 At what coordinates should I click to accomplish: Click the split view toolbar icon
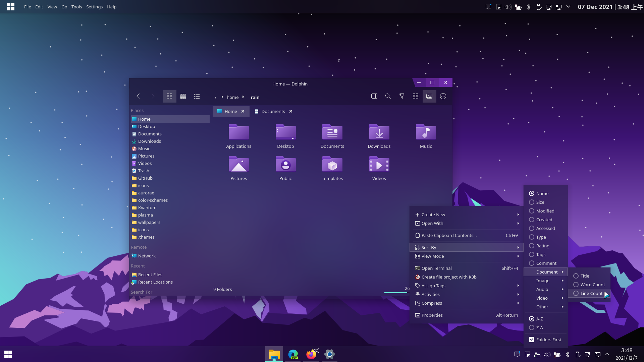coord(374,97)
